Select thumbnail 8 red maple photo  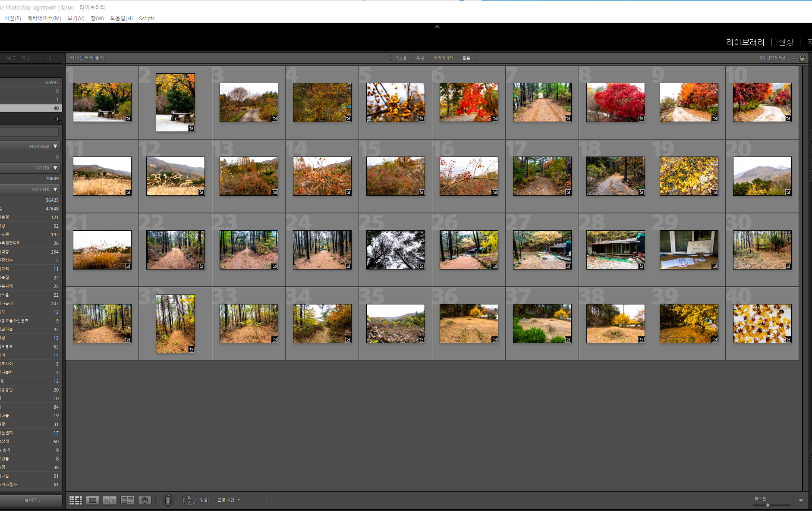[615, 102]
